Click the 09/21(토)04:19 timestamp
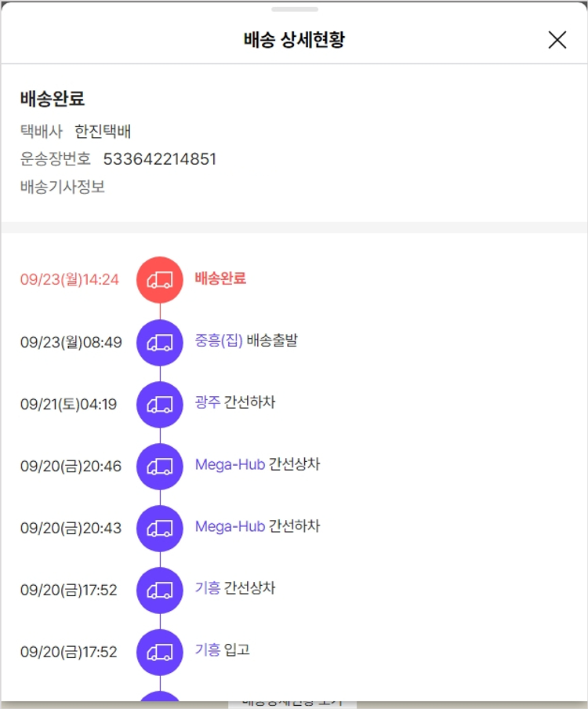This screenshot has width=588, height=709. click(x=68, y=404)
